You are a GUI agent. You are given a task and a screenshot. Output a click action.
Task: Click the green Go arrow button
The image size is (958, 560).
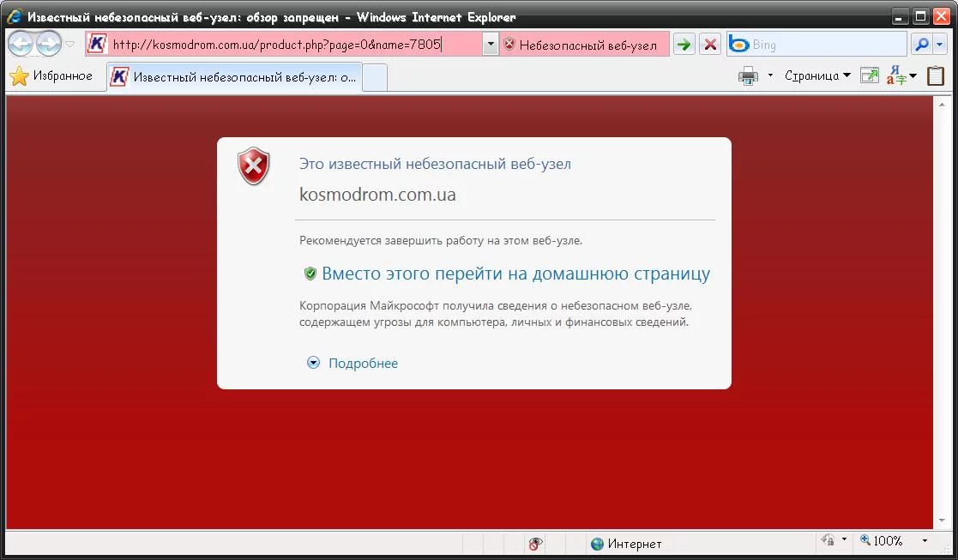pyautogui.click(x=684, y=44)
